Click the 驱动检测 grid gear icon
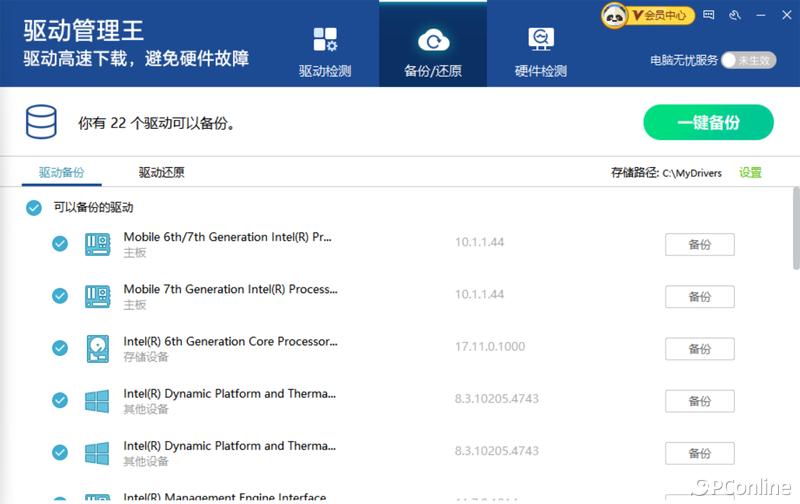The height and width of the screenshot is (504, 800). tap(325, 39)
